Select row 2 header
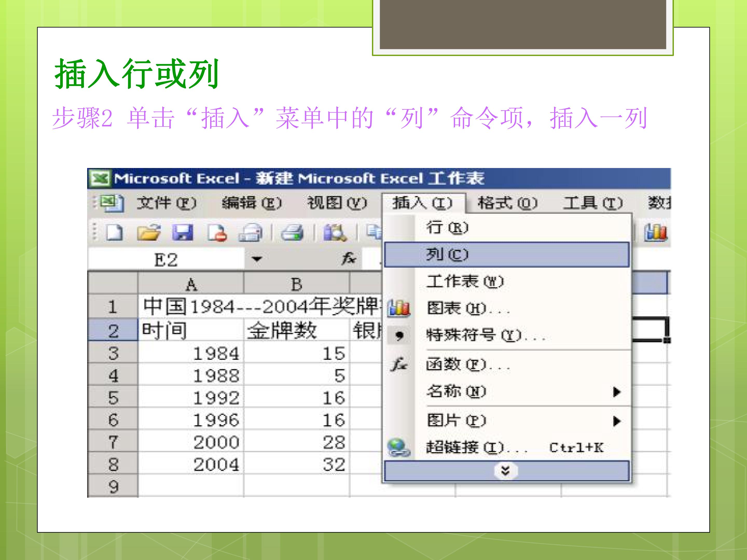The height and width of the screenshot is (560, 747). 113,330
